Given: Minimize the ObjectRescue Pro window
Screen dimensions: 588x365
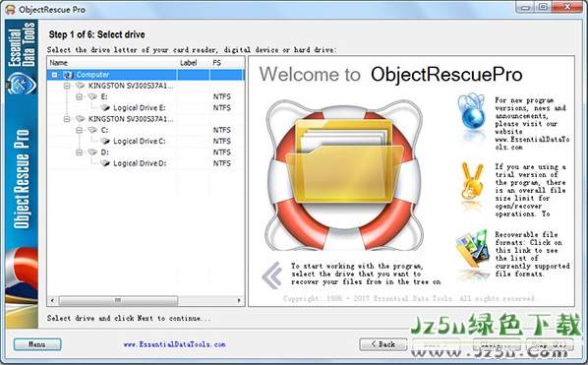Looking at the screenshot, I should (525, 7).
